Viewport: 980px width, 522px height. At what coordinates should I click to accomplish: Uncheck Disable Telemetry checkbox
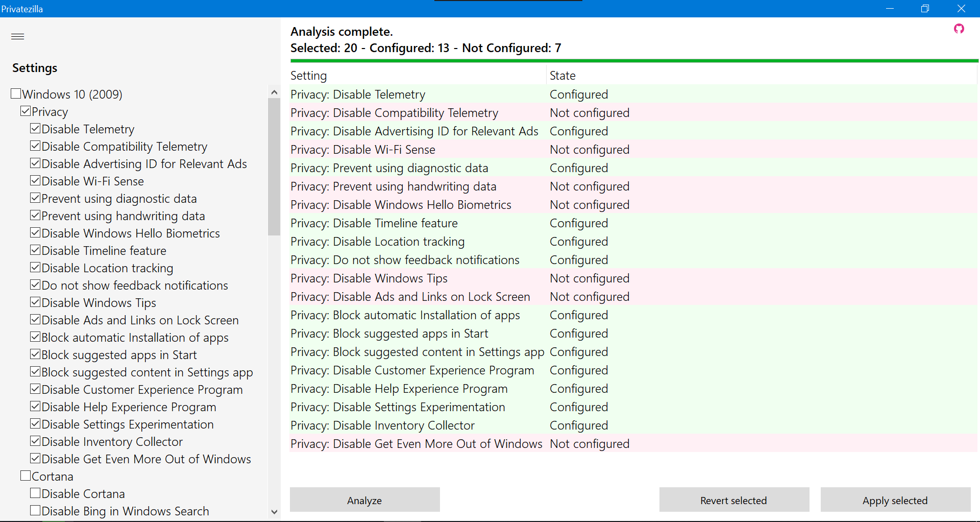pos(35,128)
